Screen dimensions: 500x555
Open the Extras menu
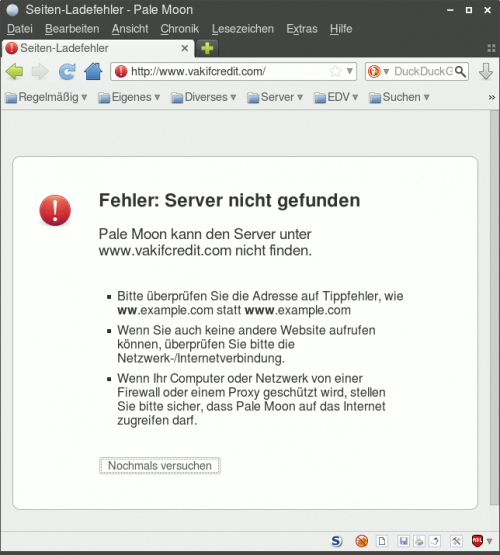tap(302, 29)
